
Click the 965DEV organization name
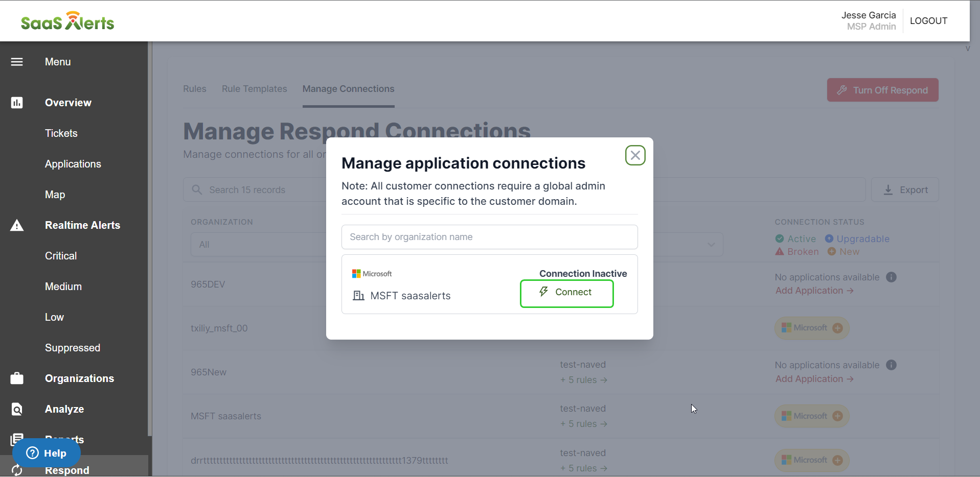208,284
